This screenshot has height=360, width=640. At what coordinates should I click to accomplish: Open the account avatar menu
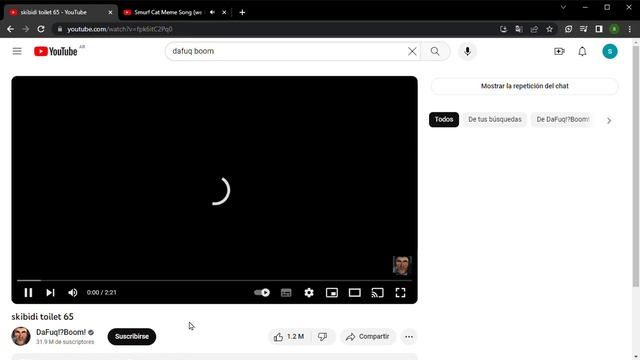pyautogui.click(x=610, y=51)
